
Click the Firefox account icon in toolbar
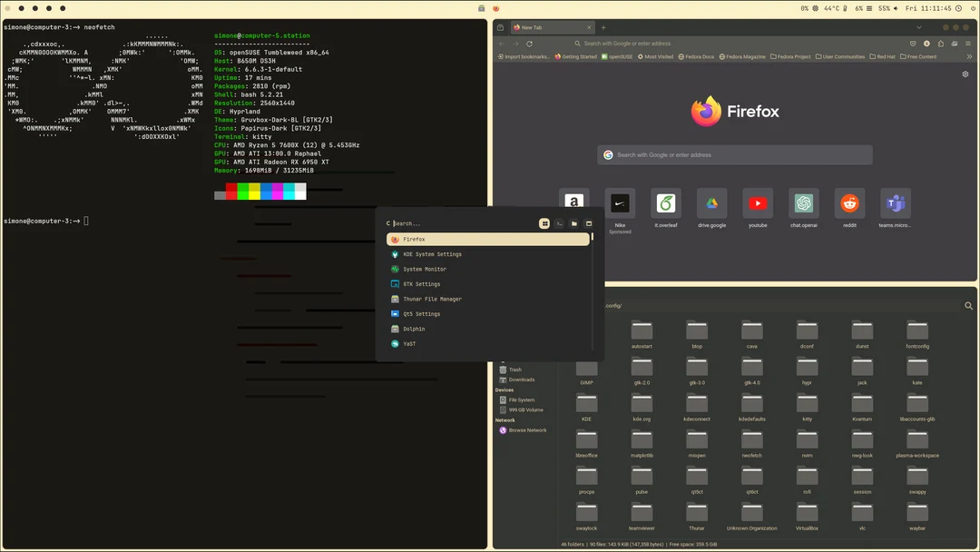(x=926, y=43)
